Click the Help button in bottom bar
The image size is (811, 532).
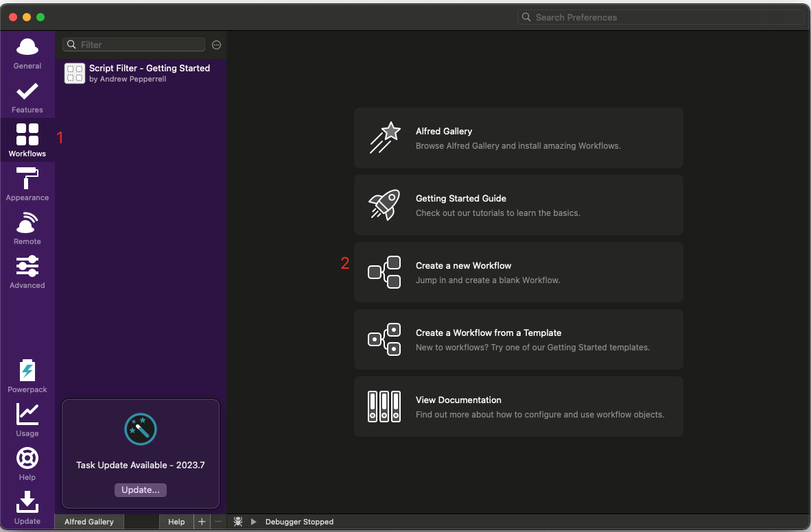(x=176, y=522)
